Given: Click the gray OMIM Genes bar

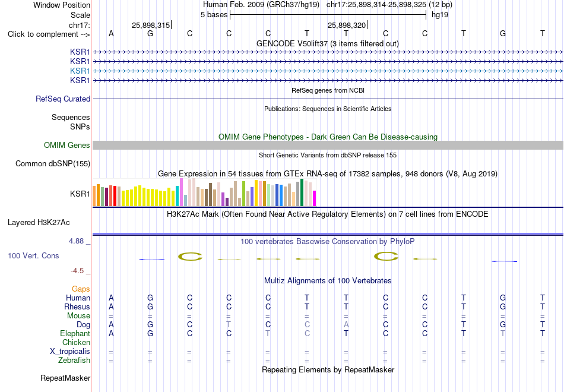Looking at the screenshot, I should point(328,145).
